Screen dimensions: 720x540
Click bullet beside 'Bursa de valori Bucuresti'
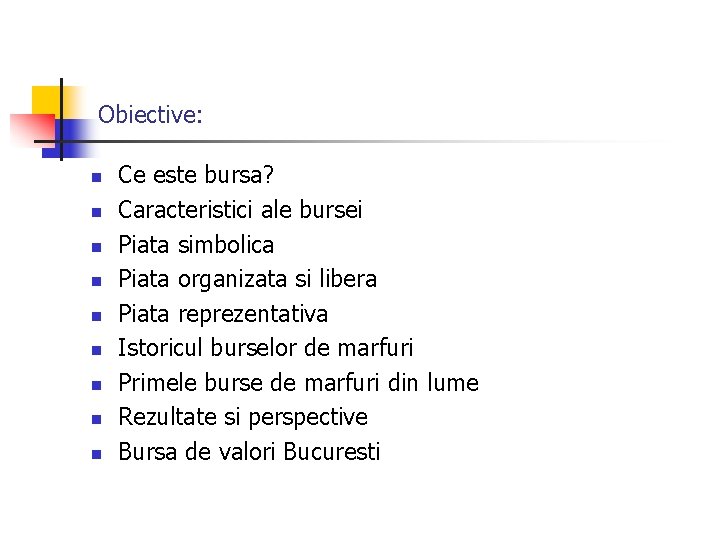(96, 454)
